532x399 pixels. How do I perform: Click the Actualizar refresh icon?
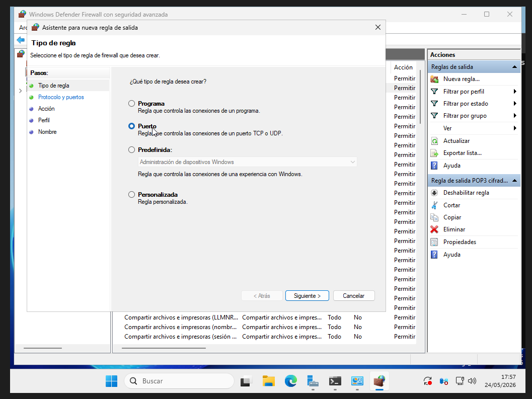(434, 141)
